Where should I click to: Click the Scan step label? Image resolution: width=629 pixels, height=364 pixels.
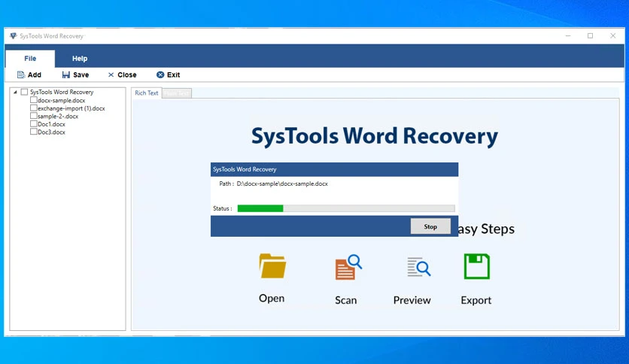(346, 300)
